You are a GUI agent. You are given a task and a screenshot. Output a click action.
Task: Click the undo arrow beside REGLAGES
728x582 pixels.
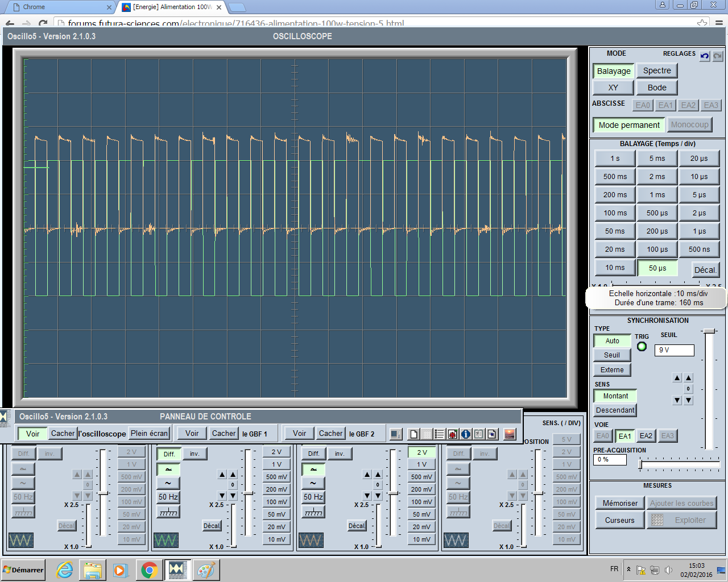pyautogui.click(x=705, y=56)
